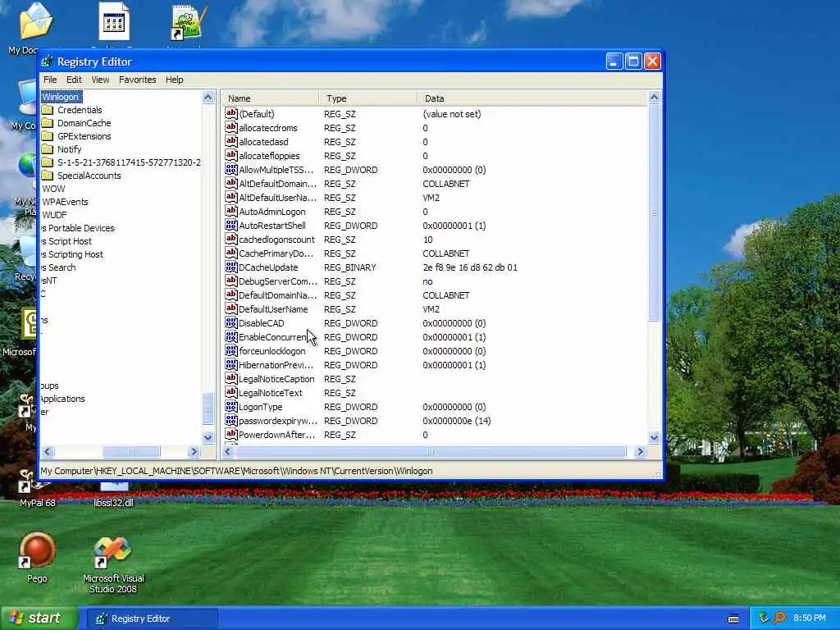
Task: Select the LegalNoticeCaption value name
Action: click(276, 379)
